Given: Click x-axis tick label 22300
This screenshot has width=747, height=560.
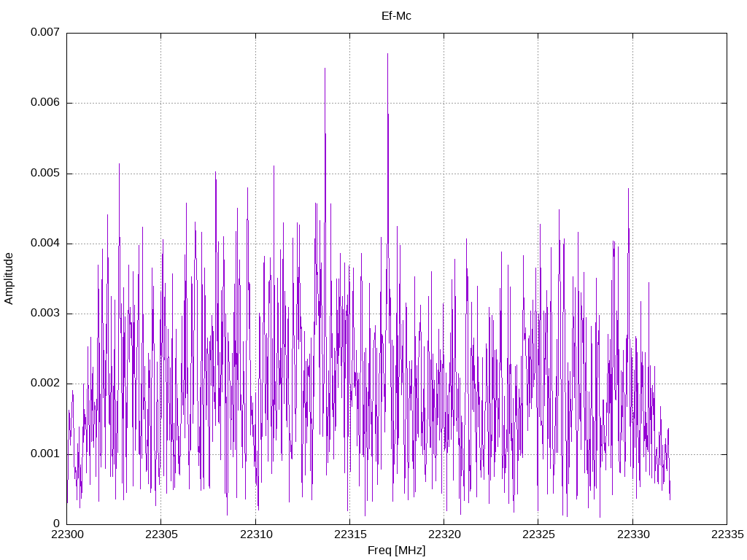Looking at the screenshot, I should coord(67,534).
